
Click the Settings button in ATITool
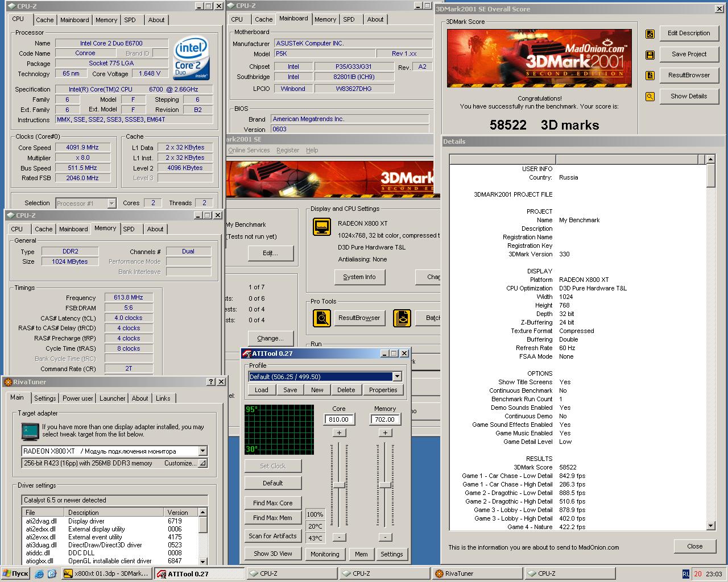[392, 554]
